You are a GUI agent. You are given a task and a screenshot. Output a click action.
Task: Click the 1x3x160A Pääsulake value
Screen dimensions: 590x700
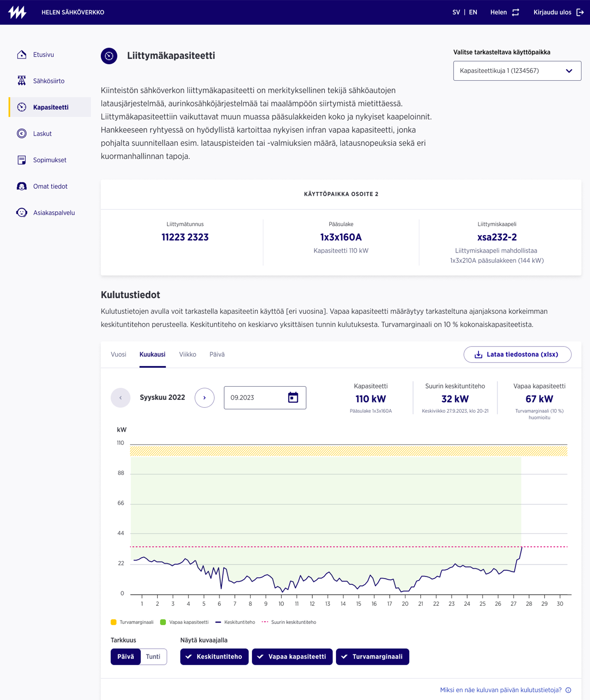pyautogui.click(x=341, y=237)
